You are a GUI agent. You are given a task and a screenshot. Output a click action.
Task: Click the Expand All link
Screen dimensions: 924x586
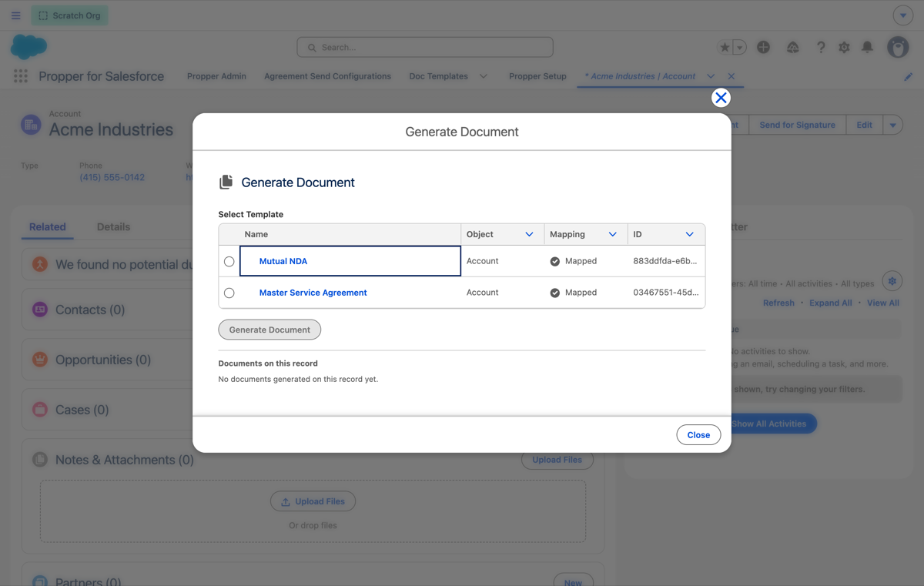pos(830,303)
